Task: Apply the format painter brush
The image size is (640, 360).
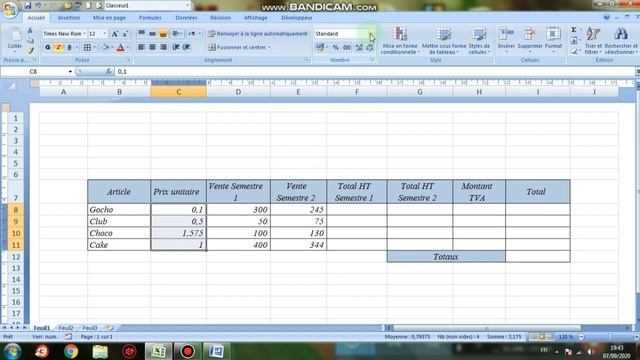Action: (x=30, y=51)
